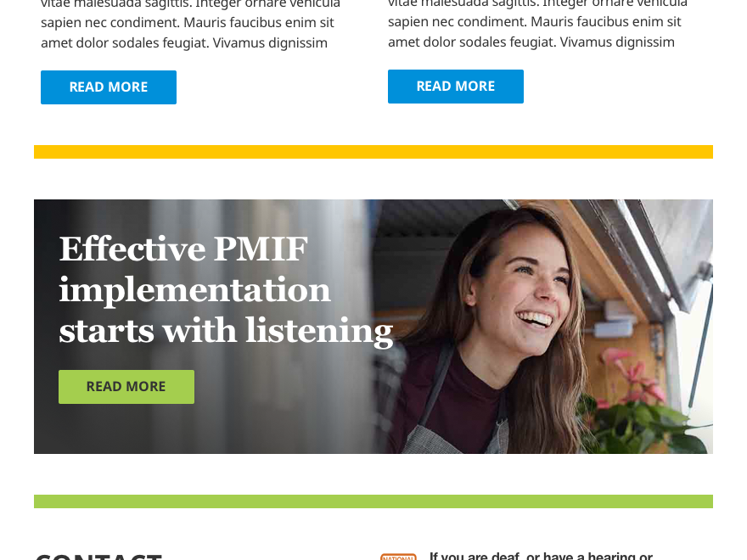This screenshot has width=747, height=560.
Task: Open the right column's blue READ MORE button
Action: coord(456,87)
